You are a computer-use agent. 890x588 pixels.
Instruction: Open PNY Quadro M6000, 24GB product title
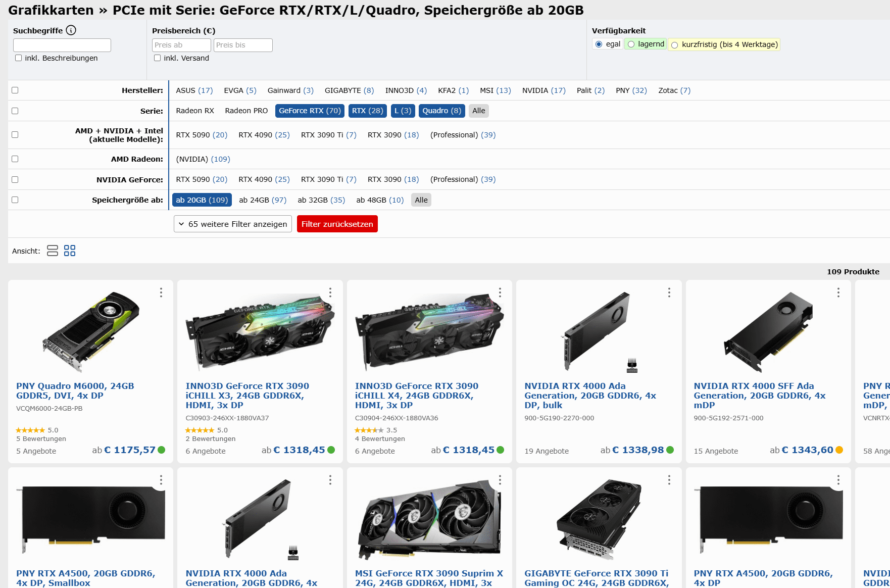click(x=75, y=390)
